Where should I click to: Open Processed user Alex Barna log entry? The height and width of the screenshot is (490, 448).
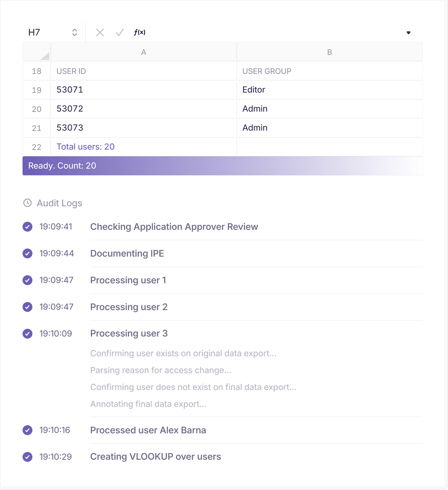click(x=148, y=430)
